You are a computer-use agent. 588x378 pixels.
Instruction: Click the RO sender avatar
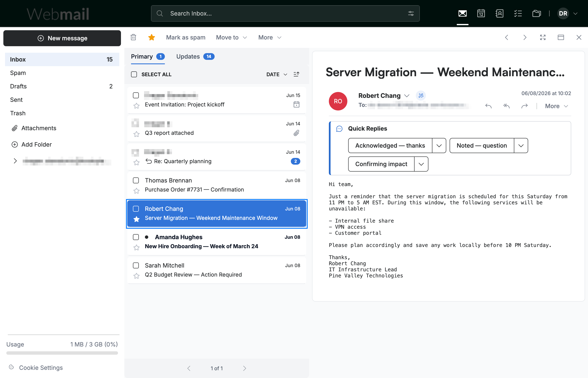tap(338, 101)
